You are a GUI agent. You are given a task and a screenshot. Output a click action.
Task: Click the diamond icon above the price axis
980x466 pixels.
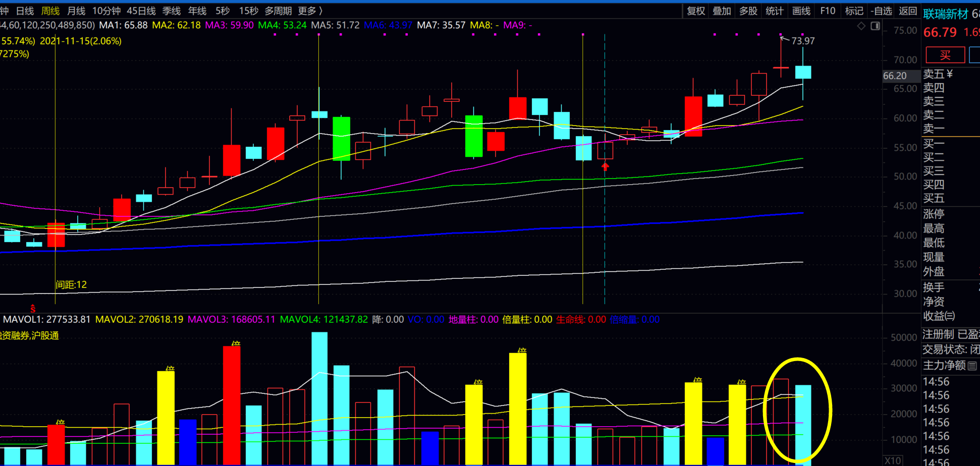(861, 26)
